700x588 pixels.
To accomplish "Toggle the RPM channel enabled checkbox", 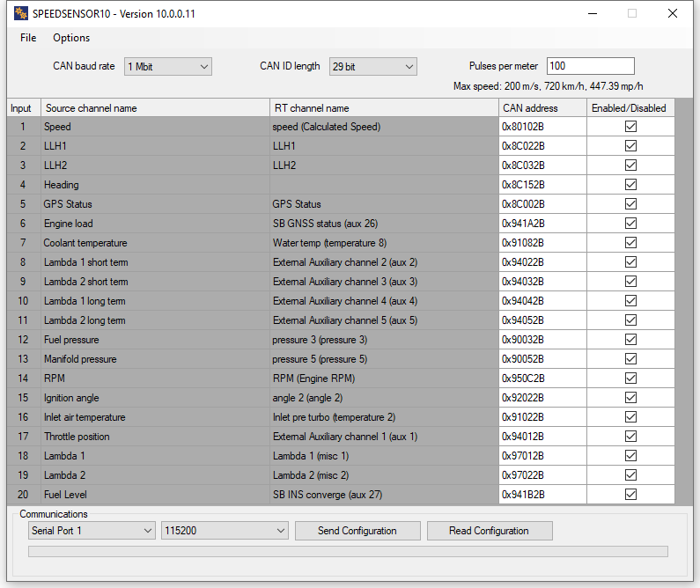I will click(630, 379).
